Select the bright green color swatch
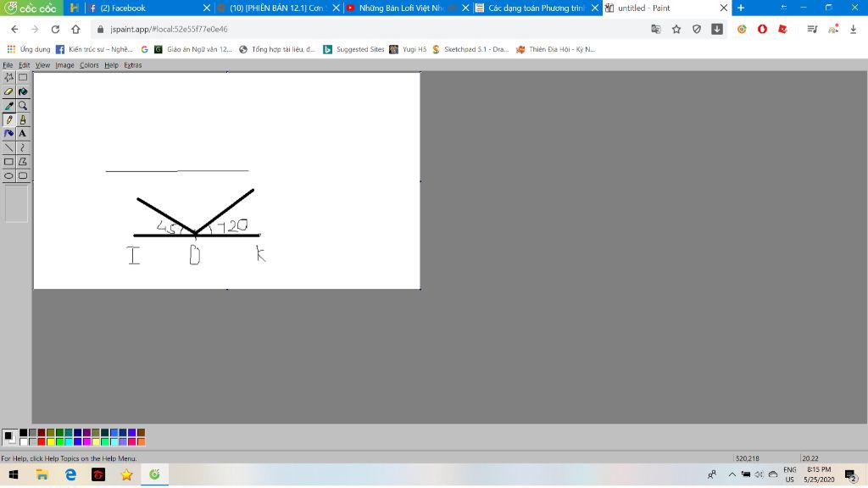This screenshot has height=488, width=868. pos(60,441)
